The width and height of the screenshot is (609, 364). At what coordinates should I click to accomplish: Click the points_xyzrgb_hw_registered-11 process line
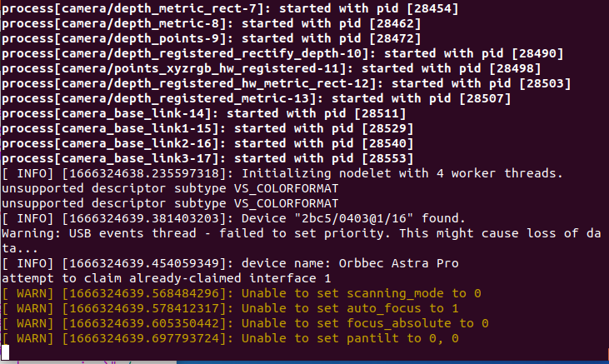pos(272,69)
